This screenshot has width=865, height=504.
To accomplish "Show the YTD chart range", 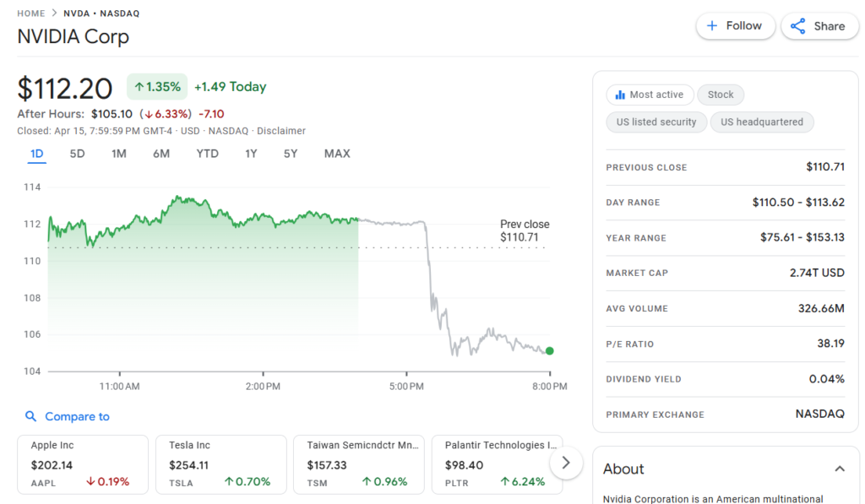I will pos(208,154).
